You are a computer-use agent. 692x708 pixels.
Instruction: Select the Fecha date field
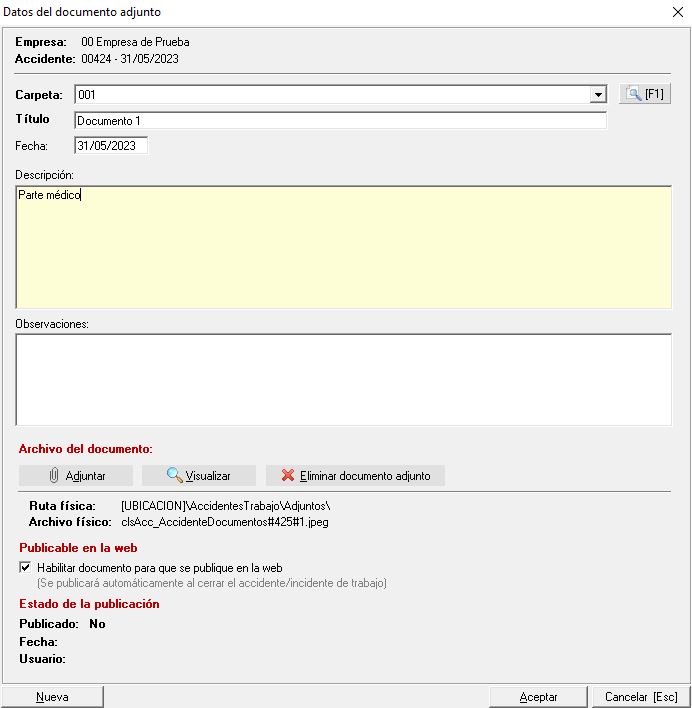(x=111, y=146)
